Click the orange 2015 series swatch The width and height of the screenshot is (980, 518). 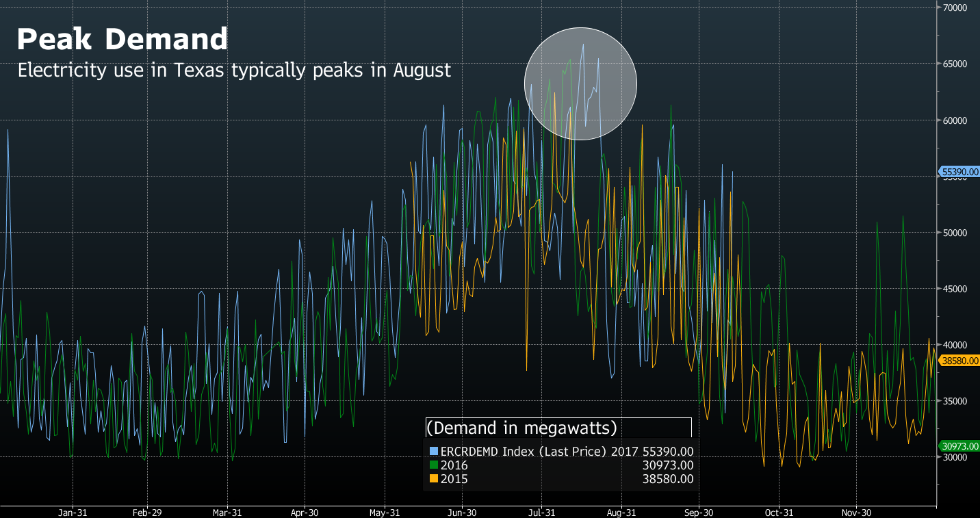[x=433, y=479]
